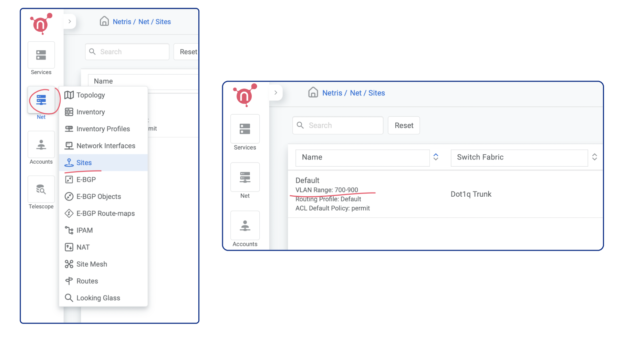Click the Switch Fabric filter field

point(519,157)
